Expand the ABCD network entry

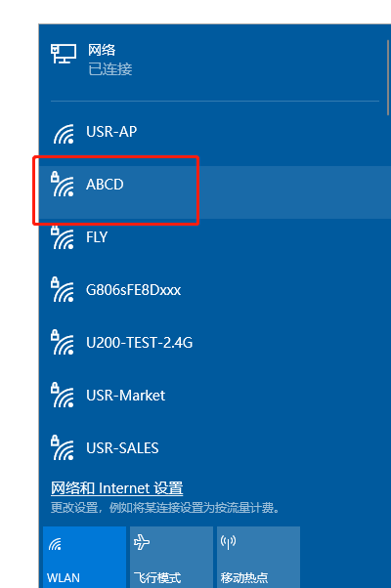tap(215, 192)
